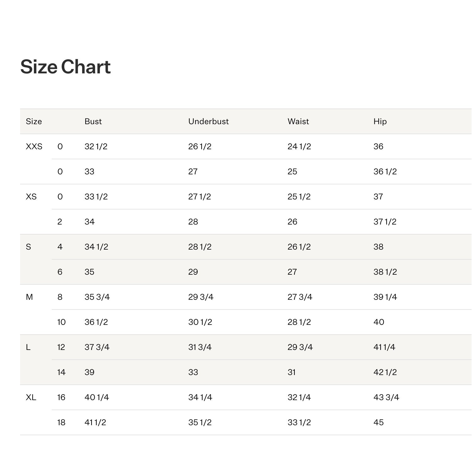This screenshot has width=476, height=476.
Task: Select the L size label
Action: coord(28,347)
